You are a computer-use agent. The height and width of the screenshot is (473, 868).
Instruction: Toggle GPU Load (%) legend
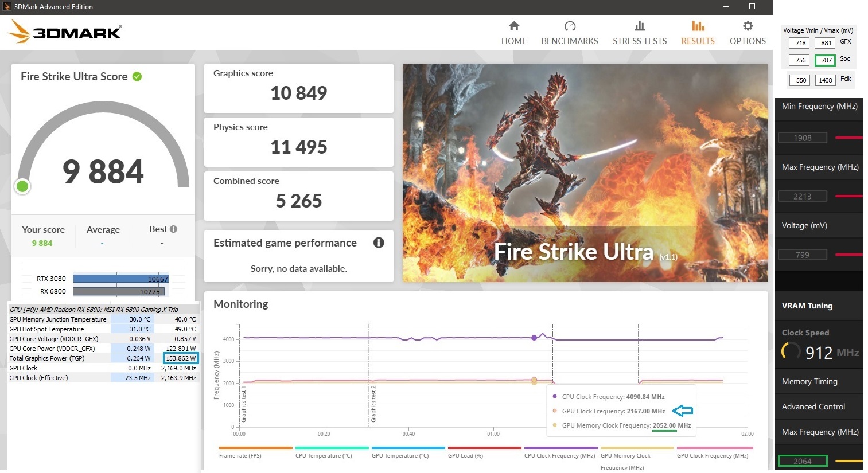484,452
